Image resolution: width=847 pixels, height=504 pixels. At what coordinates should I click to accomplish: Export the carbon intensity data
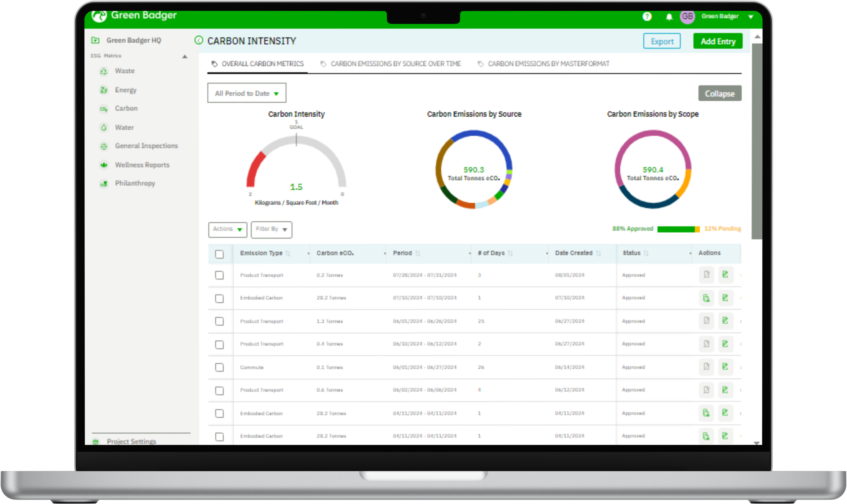[x=662, y=41]
